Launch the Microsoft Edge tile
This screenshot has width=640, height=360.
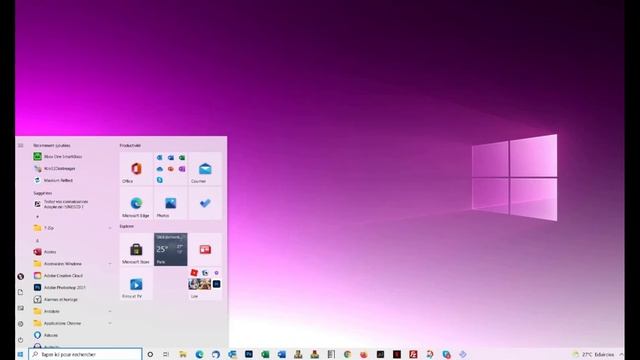[x=136, y=203]
